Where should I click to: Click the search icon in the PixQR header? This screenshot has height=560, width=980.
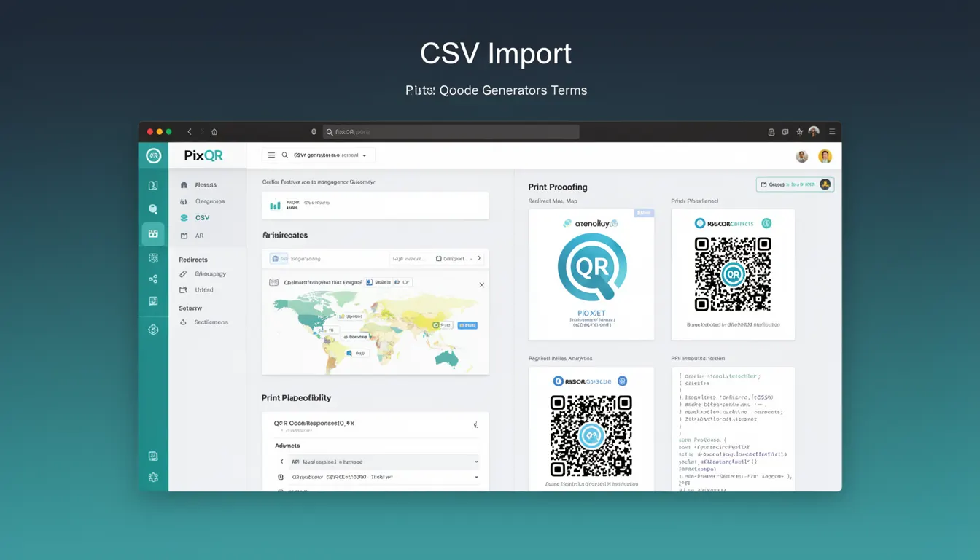[x=284, y=155]
